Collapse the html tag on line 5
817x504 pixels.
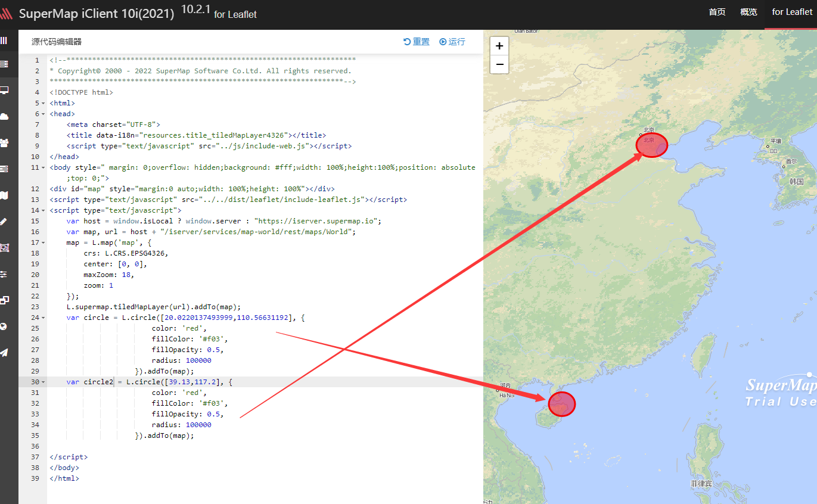44,103
